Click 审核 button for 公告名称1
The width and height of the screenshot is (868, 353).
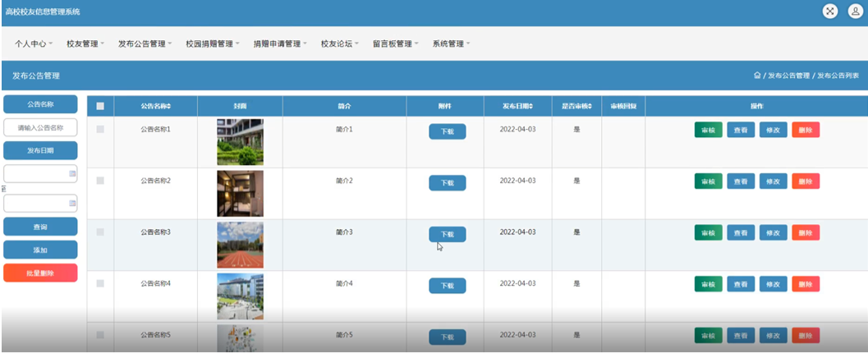click(x=709, y=130)
